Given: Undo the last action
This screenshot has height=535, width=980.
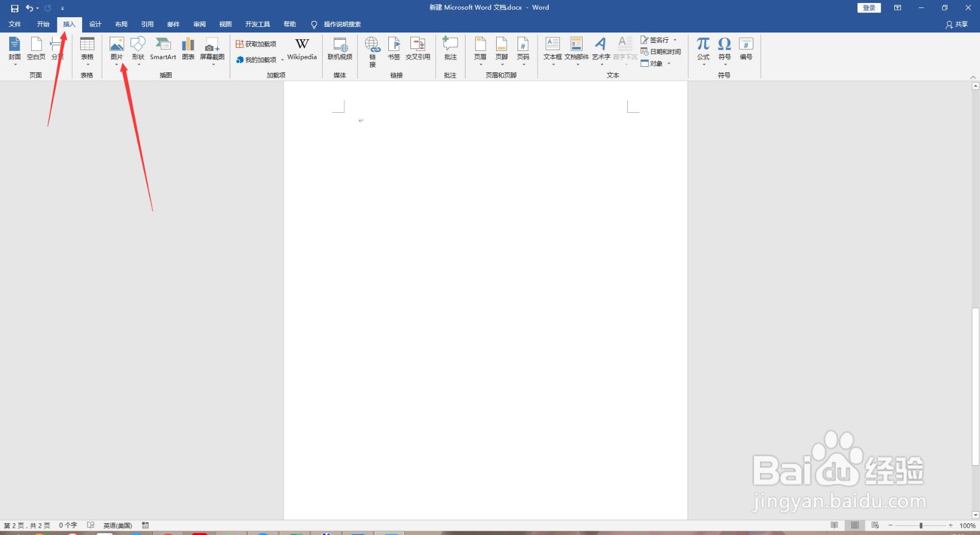Looking at the screenshot, I should tap(29, 8).
